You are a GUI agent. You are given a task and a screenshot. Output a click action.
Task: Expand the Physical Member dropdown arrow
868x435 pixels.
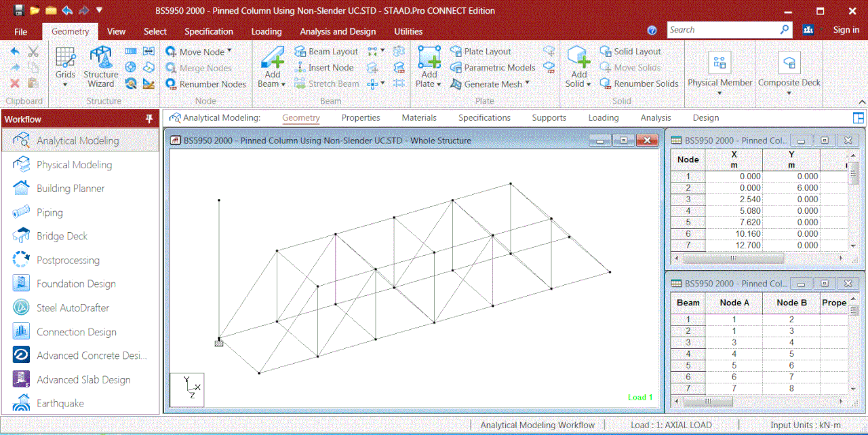point(719,94)
